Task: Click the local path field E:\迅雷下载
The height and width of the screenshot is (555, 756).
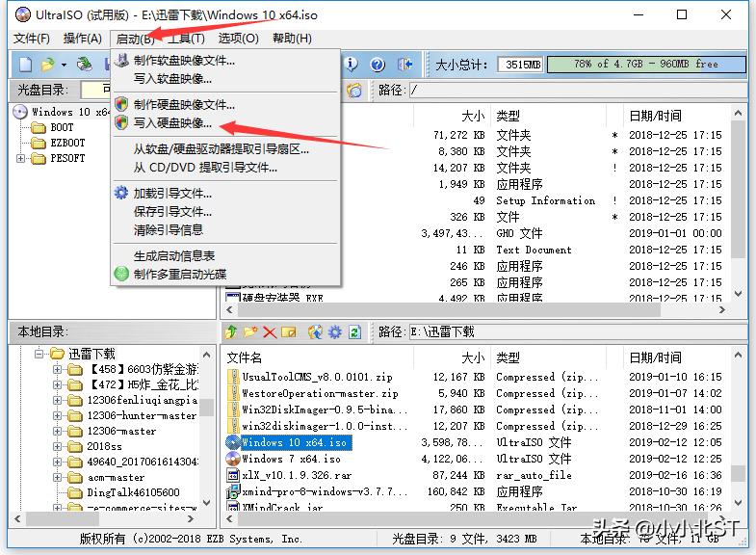Action: pyautogui.click(x=578, y=331)
